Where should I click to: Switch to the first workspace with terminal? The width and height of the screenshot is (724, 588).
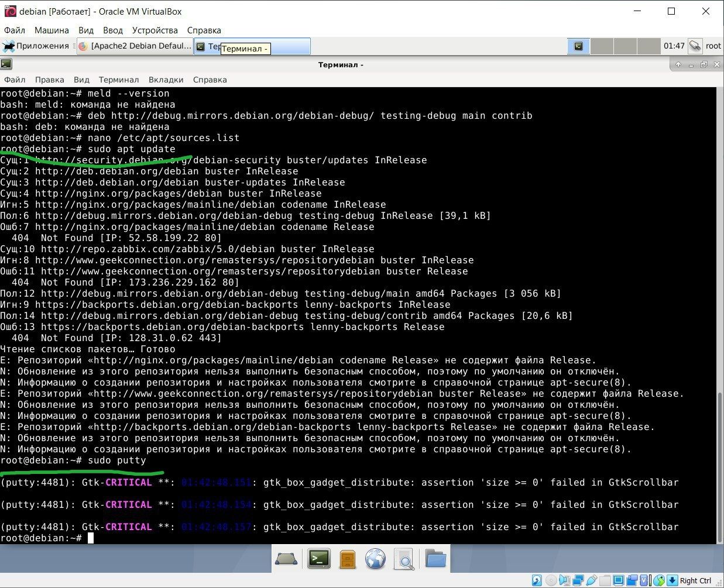point(578,46)
